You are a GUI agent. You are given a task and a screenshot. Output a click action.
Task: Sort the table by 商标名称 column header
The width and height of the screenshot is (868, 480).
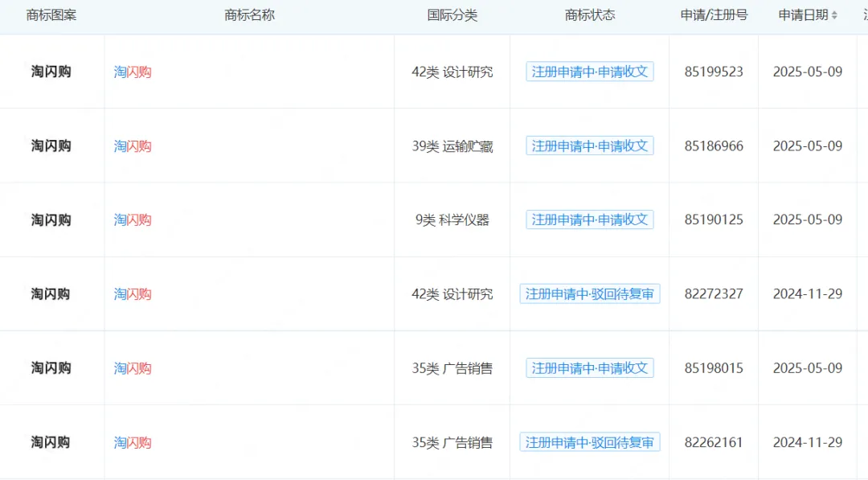[x=250, y=14]
